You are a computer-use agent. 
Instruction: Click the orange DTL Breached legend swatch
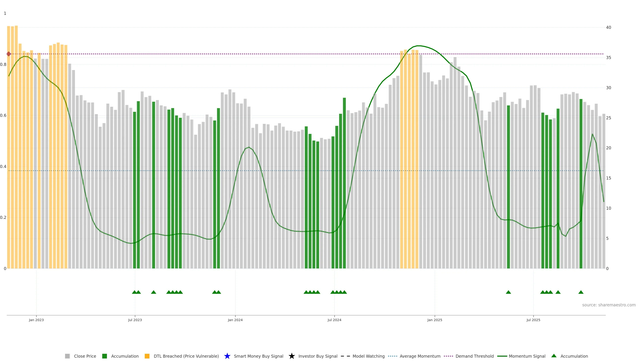point(147,356)
